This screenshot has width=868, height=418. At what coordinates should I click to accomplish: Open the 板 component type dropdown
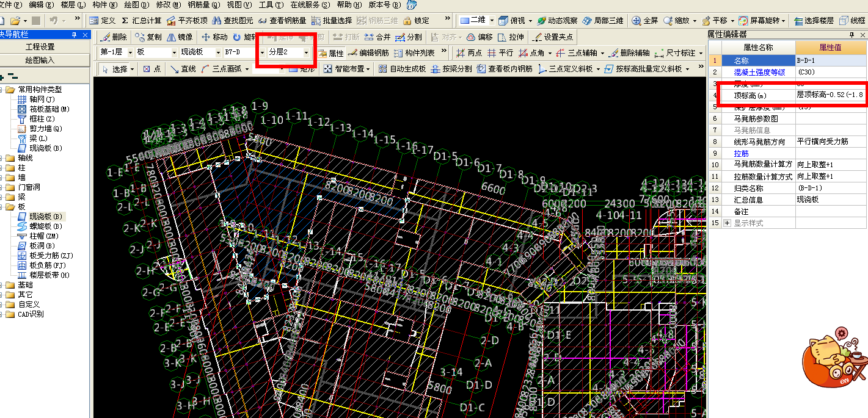click(x=173, y=52)
